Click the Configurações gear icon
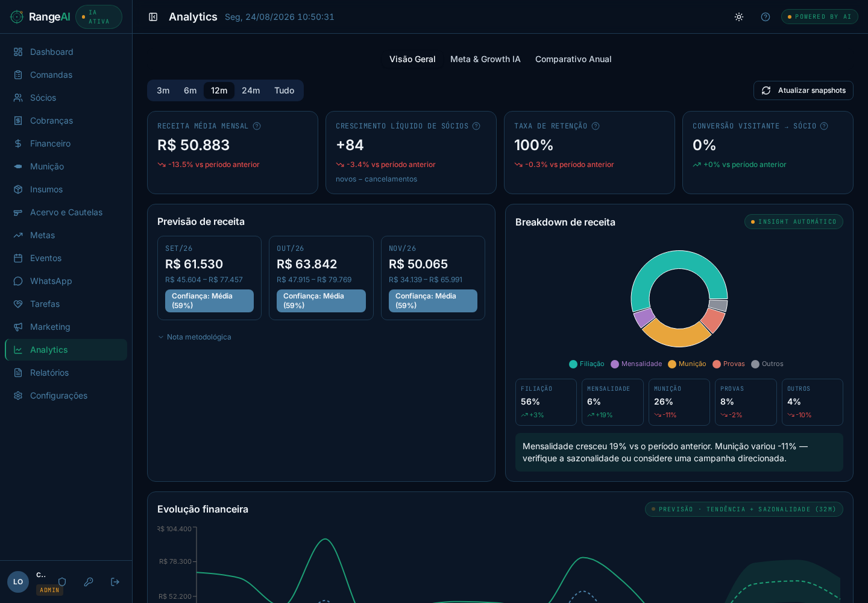Image resolution: width=868 pixels, height=603 pixels. (x=18, y=396)
